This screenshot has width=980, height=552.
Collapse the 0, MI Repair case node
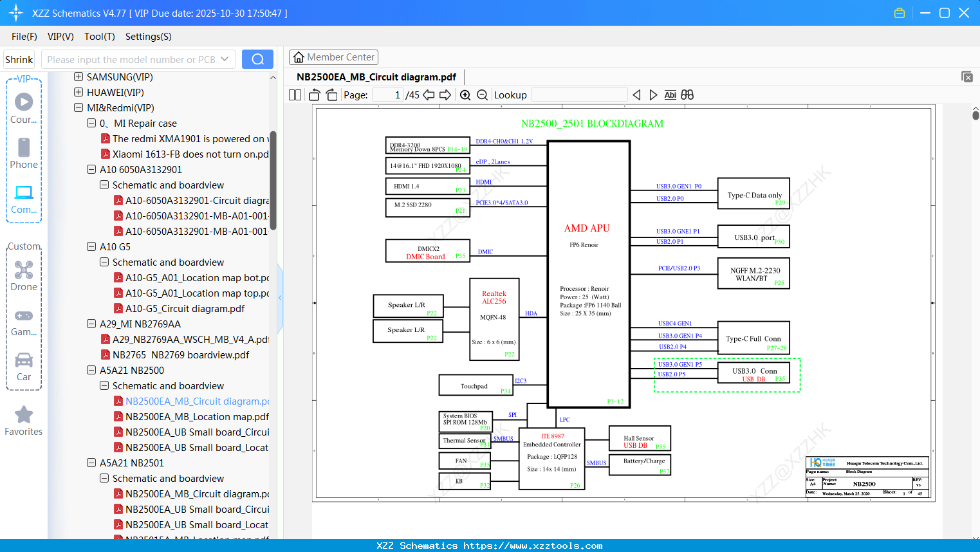click(x=91, y=123)
